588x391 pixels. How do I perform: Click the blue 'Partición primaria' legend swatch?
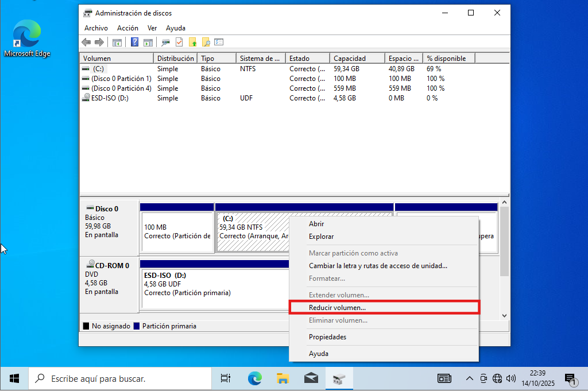tap(137, 326)
